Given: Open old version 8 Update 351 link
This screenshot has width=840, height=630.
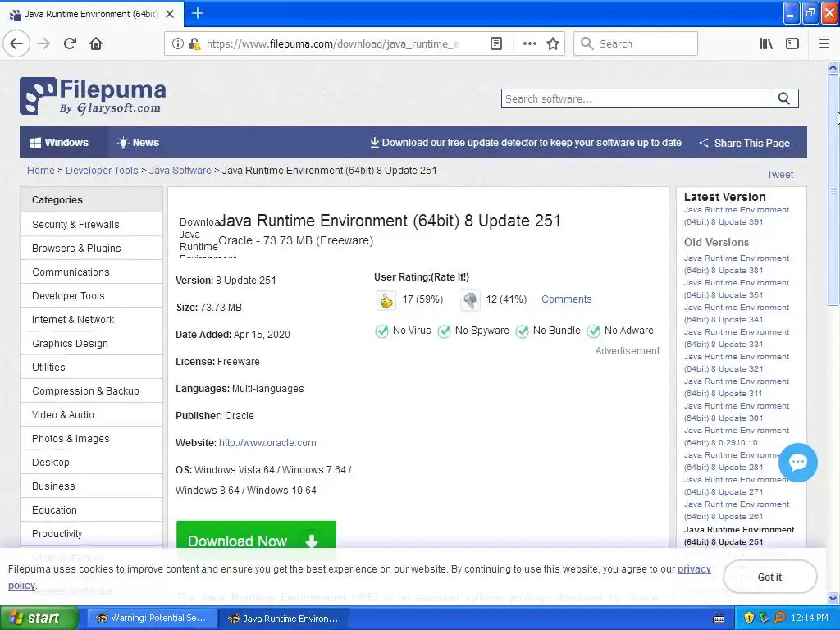Looking at the screenshot, I should coord(736,289).
